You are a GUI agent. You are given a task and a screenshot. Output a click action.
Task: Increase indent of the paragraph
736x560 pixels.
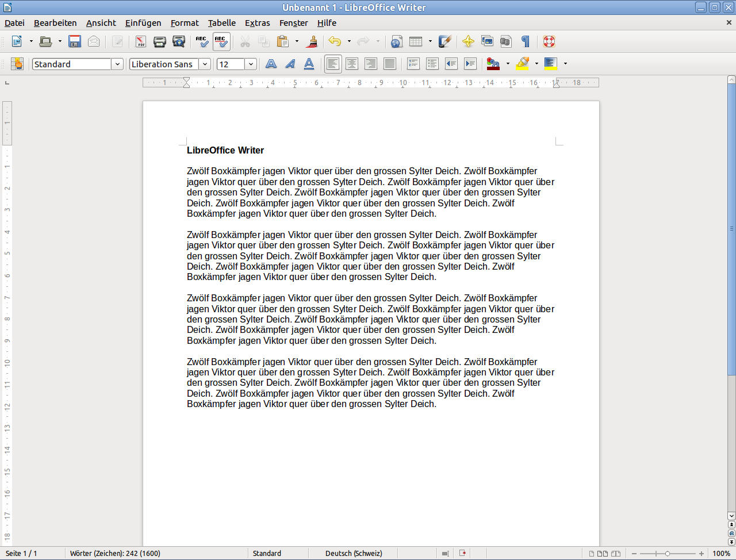tap(470, 64)
